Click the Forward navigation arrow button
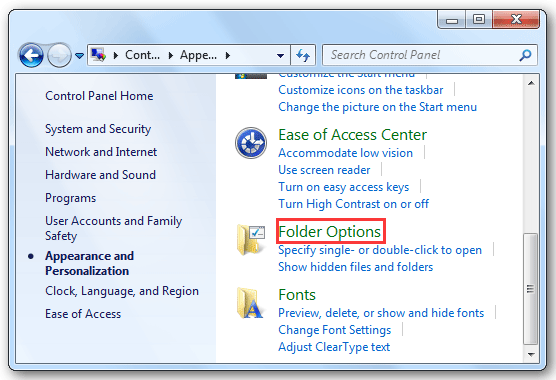Image resolution: width=556 pixels, height=380 pixels. [x=59, y=55]
